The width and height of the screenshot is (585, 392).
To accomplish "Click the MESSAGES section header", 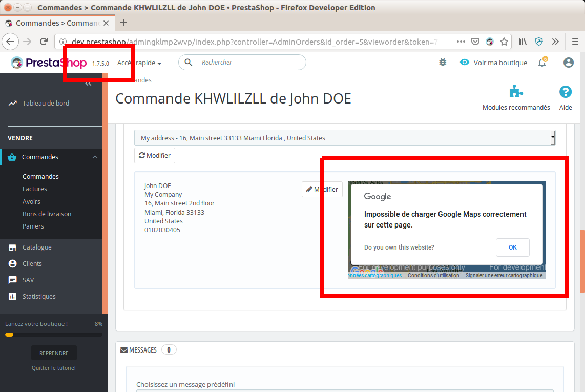I will click(x=139, y=350).
